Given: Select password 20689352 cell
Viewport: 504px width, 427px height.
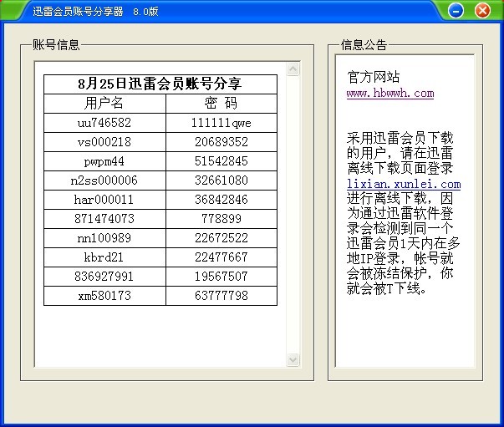Looking at the screenshot, I should coord(221,142).
